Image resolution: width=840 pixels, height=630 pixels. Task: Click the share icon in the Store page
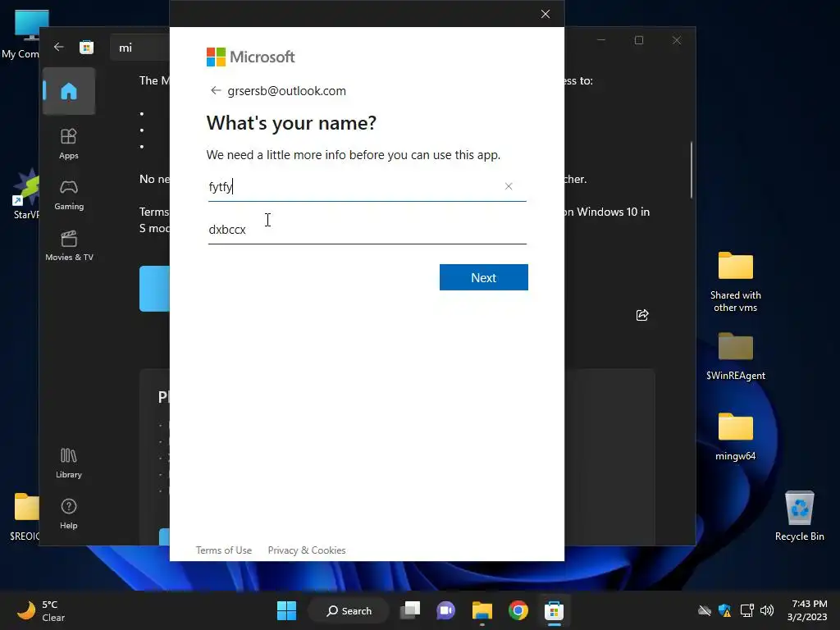click(x=642, y=315)
